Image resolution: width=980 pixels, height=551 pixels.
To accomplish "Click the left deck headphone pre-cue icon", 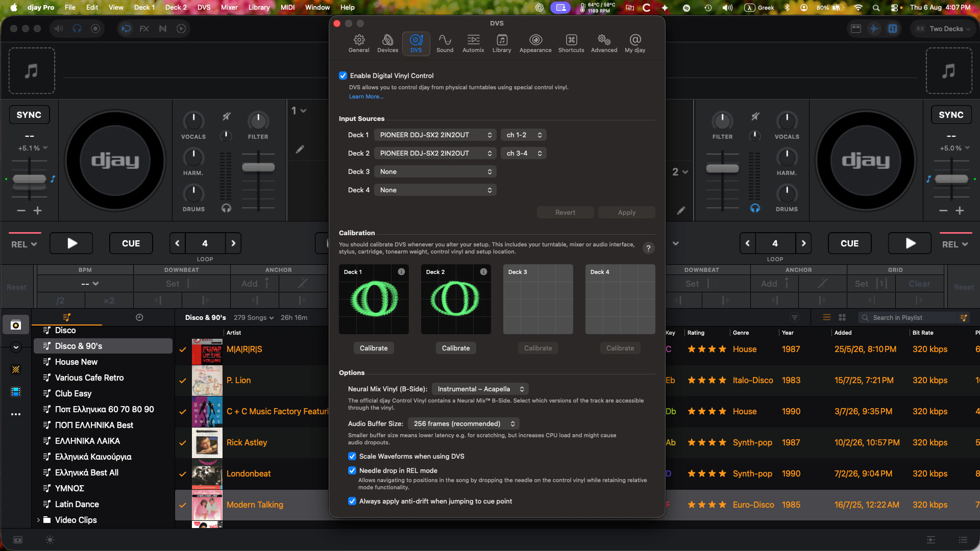I will coord(226,208).
